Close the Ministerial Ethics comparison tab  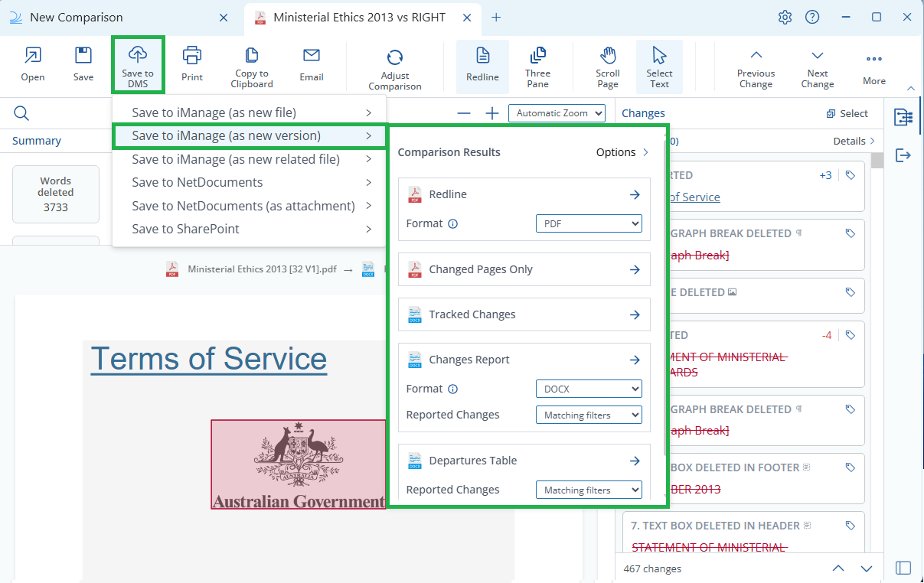465,17
